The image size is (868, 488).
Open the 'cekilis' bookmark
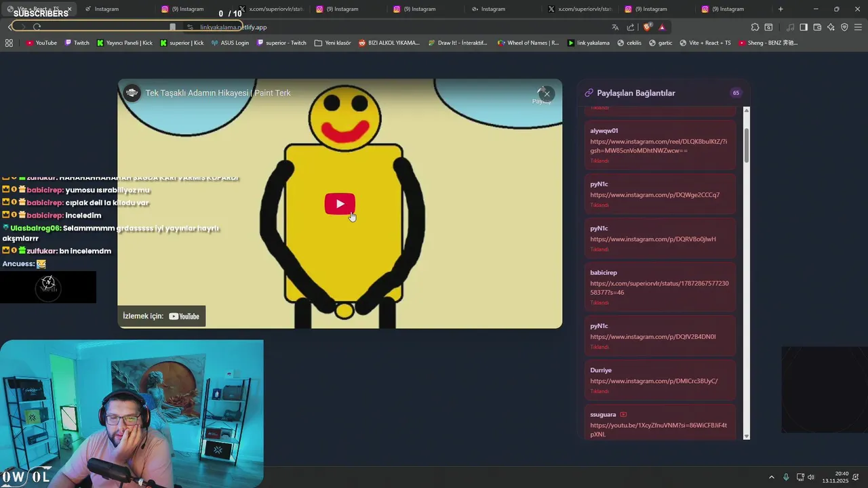(x=629, y=43)
